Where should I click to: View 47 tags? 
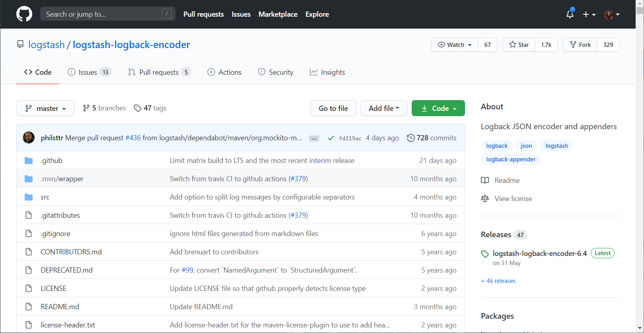[x=150, y=108]
